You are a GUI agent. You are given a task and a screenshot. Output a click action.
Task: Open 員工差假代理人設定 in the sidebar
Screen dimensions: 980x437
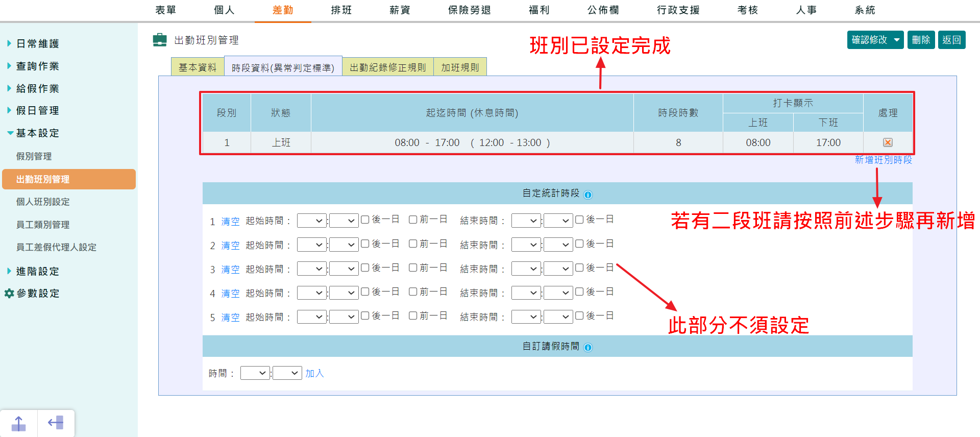point(56,247)
